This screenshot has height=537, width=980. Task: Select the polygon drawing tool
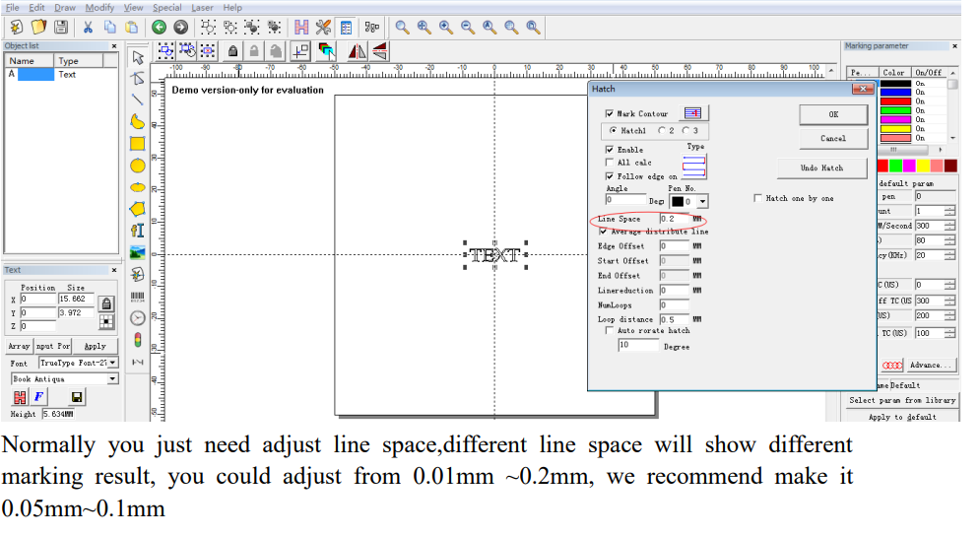(x=138, y=209)
